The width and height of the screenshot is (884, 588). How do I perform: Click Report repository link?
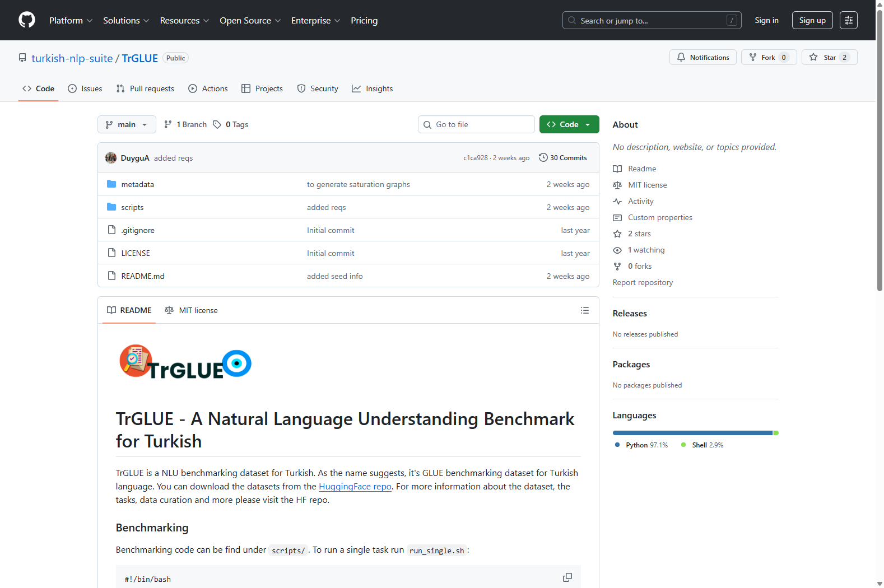click(x=643, y=282)
